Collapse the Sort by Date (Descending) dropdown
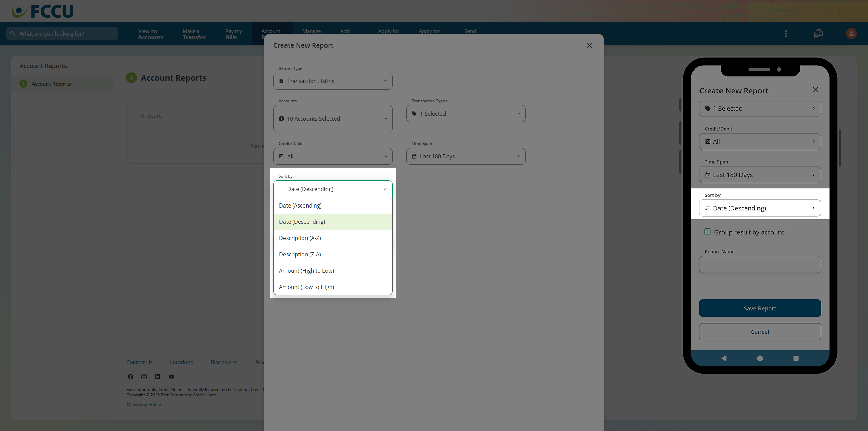Viewport: 868px width, 431px height. pyautogui.click(x=333, y=189)
